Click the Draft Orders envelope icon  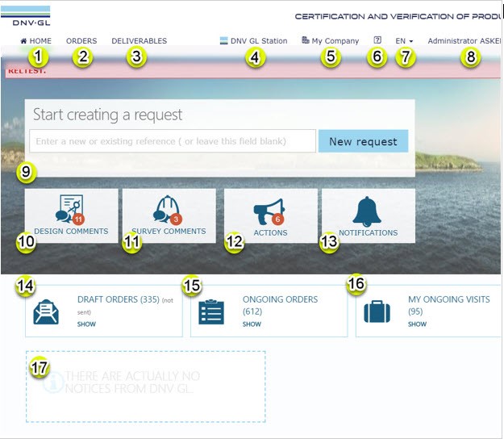click(x=46, y=311)
